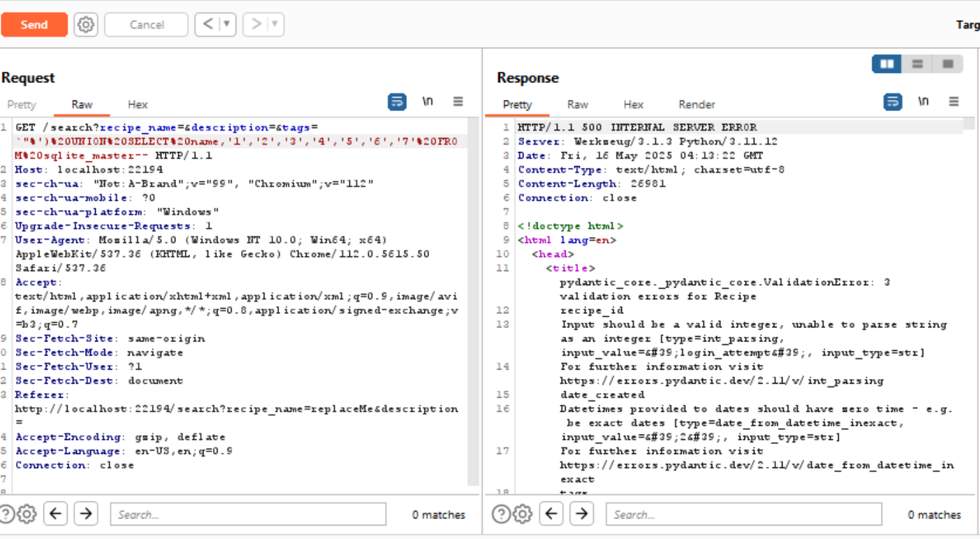
Task: Select the top-bottom split layout icon
Action: point(918,64)
